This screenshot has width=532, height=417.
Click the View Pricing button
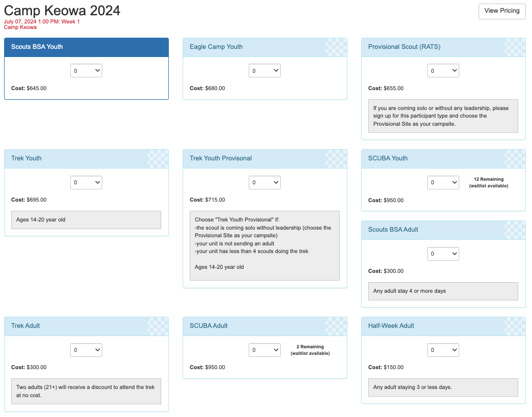501,11
